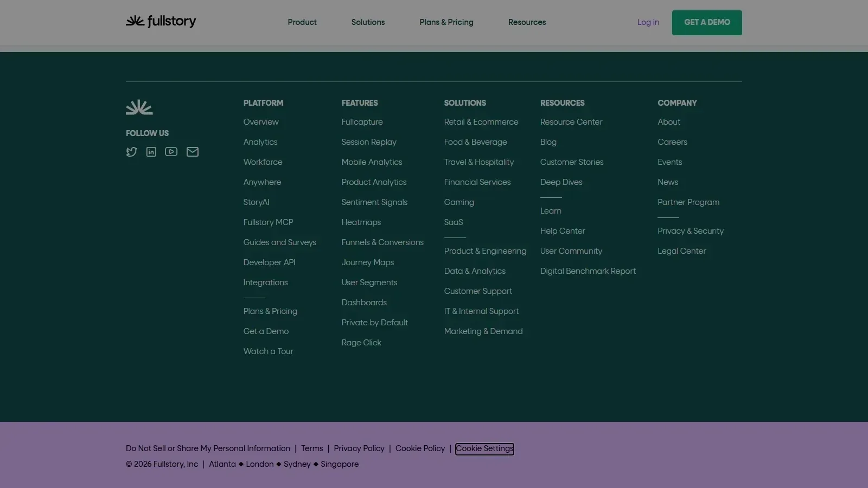The image size is (868, 488).
Task: Open Developer API link
Action: tap(270, 262)
